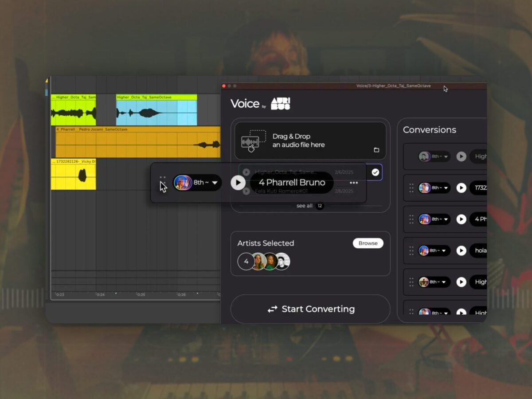Click the 0:25 marker on DAW timeline

point(141,294)
